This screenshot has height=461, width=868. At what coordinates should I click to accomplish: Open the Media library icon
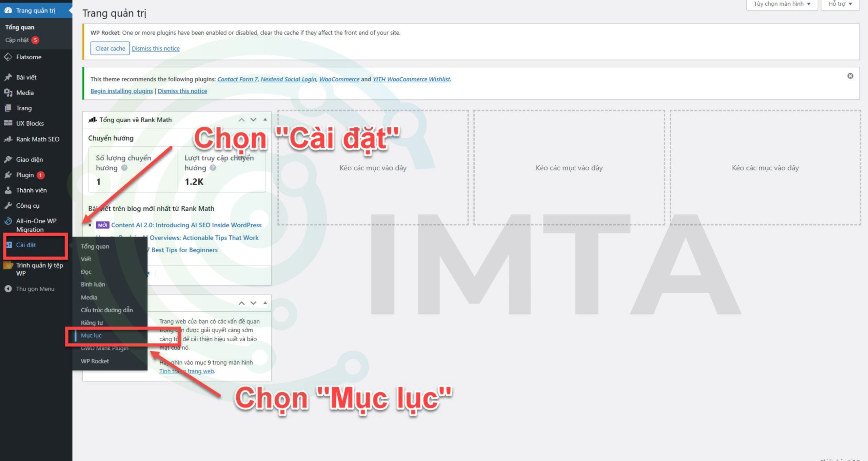(x=8, y=92)
